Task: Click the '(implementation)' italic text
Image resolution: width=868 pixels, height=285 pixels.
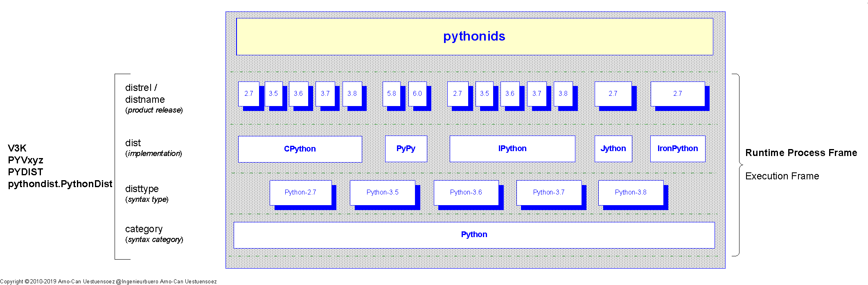Action: (153, 154)
